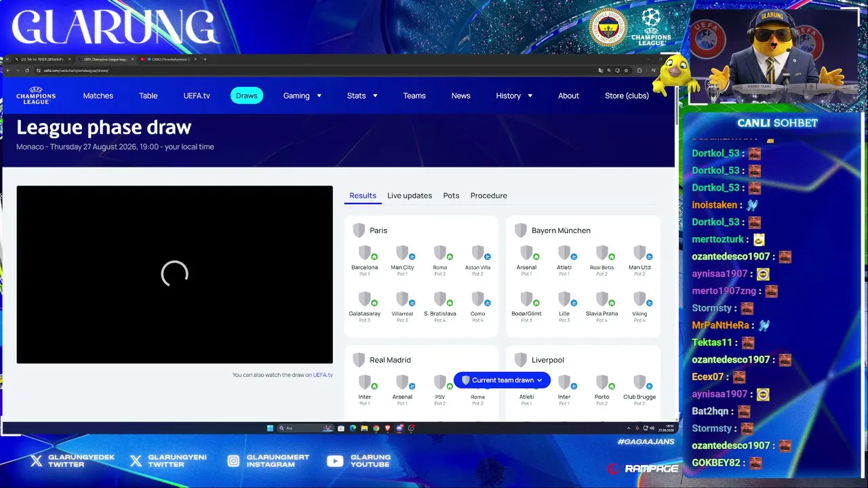Select Slavia Praha badge in the Bayern München card
This screenshot has height=488, width=868.
pos(602,299)
